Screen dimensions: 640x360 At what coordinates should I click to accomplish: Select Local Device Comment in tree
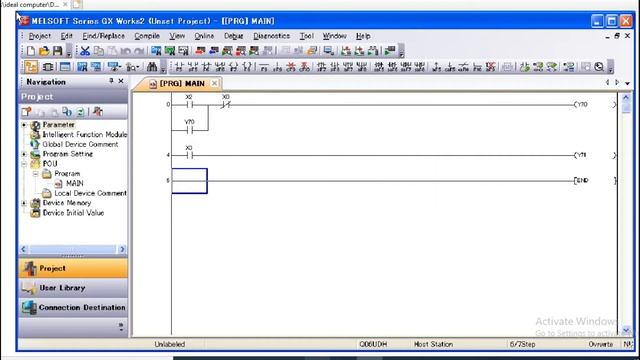[90, 193]
